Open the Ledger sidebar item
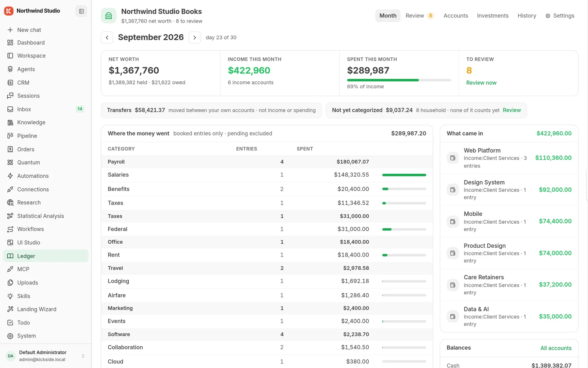588x368 pixels. pos(46,256)
